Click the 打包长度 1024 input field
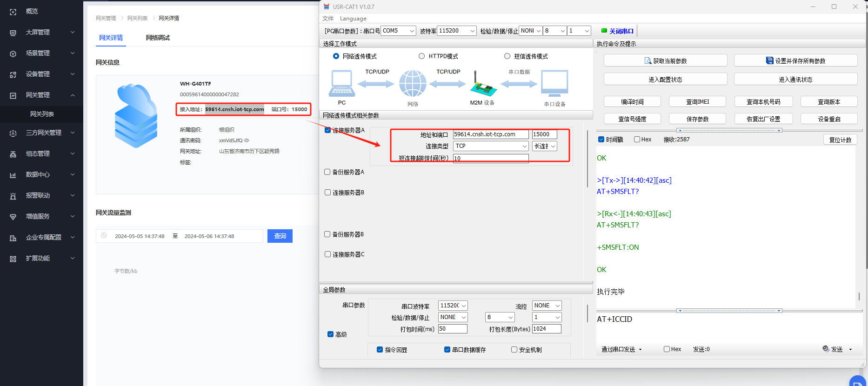The height and width of the screenshot is (386, 868). pyautogui.click(x=547, y=329)
